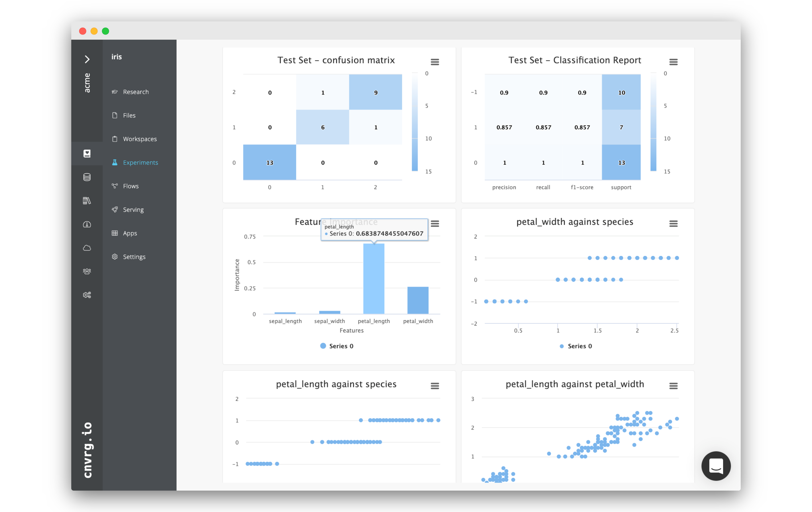Expand Classification Report chart menu
Screen dimensions: 812x512
coord(673,62)
